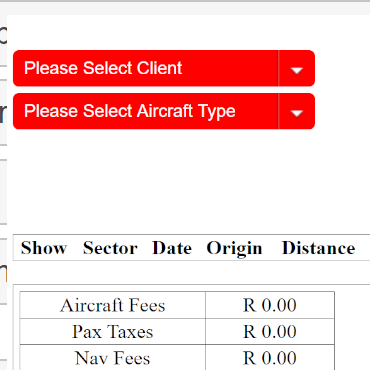
Task: Select the Pax Taxes R 0.00 amount
Action: coord(270,332)
